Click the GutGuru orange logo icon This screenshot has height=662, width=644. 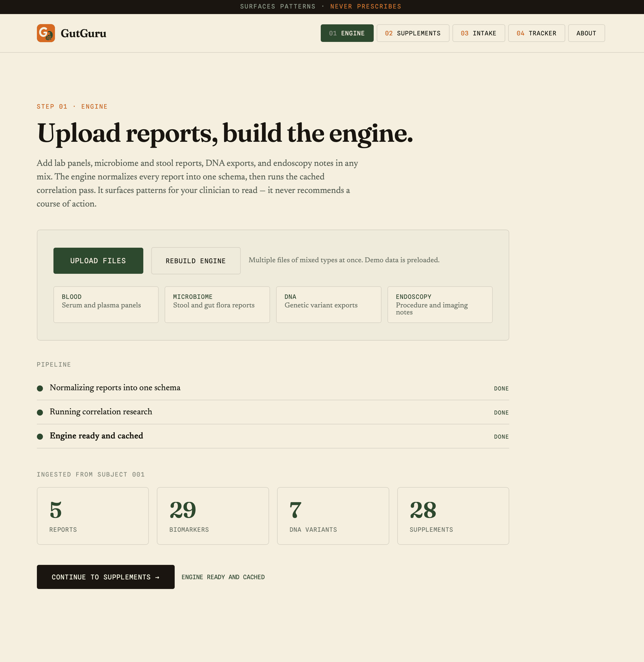click(x=46, y=33)
